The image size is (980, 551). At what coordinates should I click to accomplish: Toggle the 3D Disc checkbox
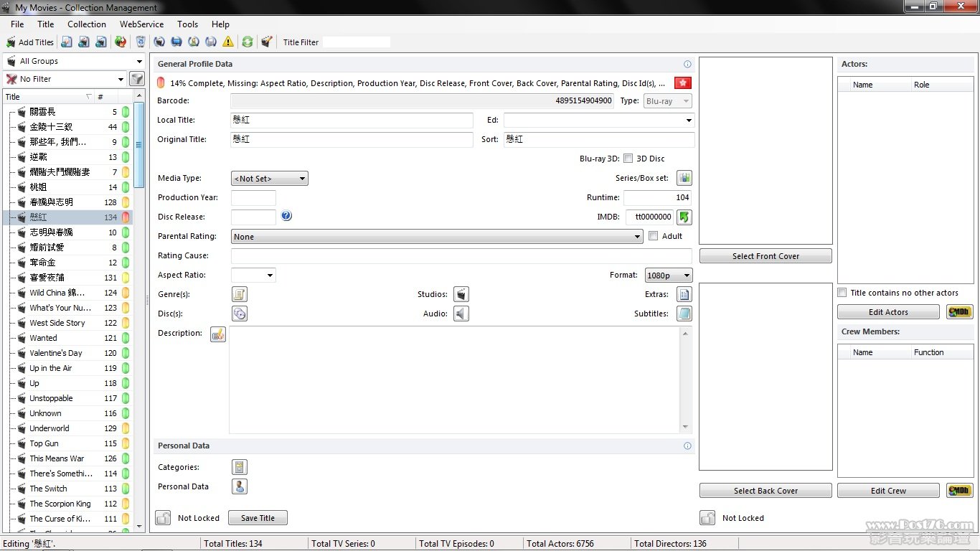pos(628,159)
